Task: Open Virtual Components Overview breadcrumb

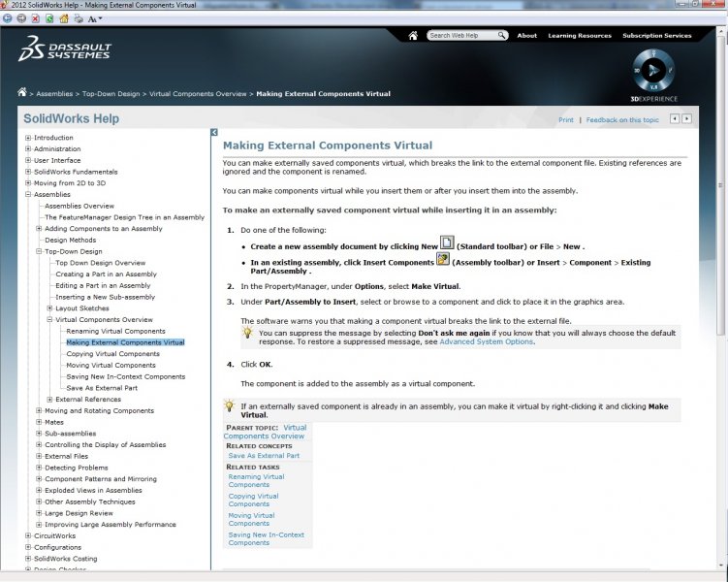Action: tap(198, 94)
